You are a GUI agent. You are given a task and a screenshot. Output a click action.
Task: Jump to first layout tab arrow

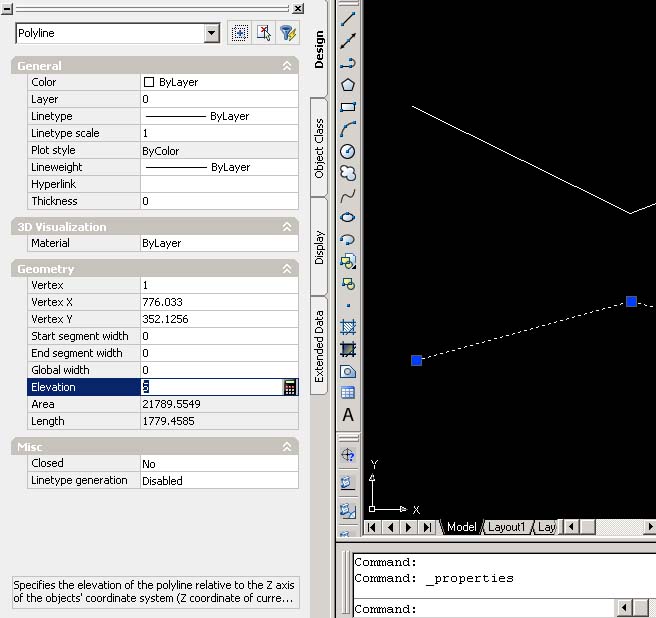click(371, 527)
